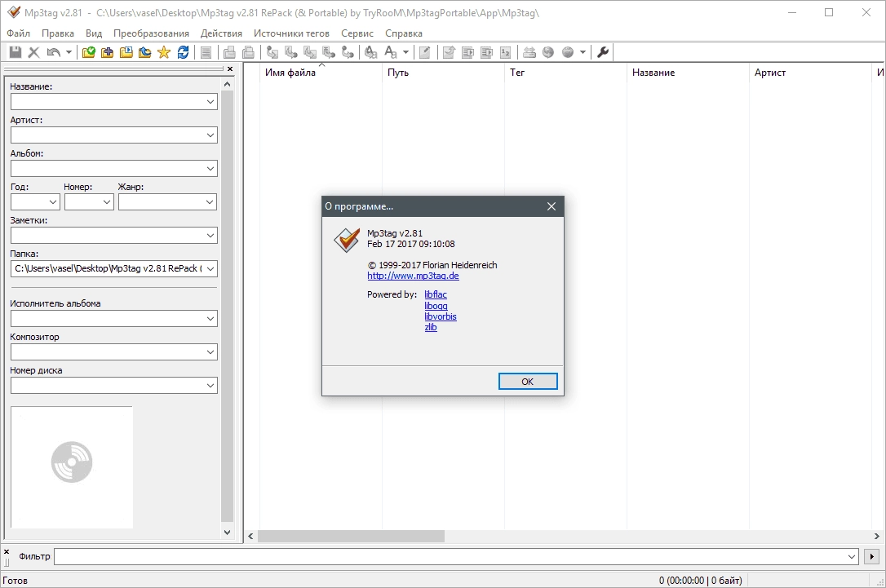Click the tag panel scrollbar down arrow
This screenshot has width=886, height=588.
[227, 532]
